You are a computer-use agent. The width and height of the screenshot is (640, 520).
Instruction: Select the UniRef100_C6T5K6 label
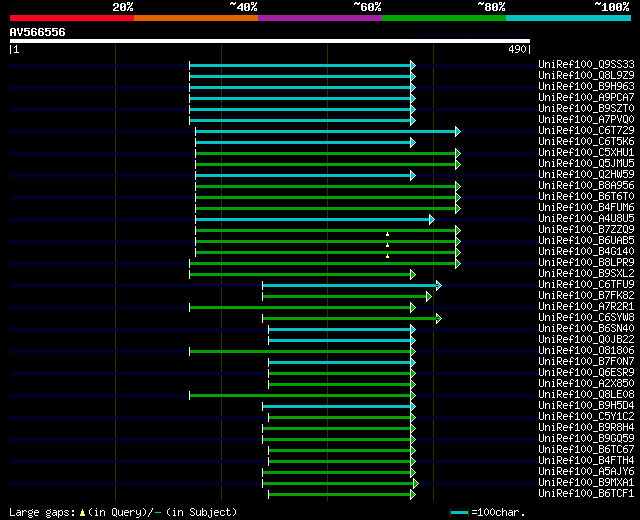(586, 141)
